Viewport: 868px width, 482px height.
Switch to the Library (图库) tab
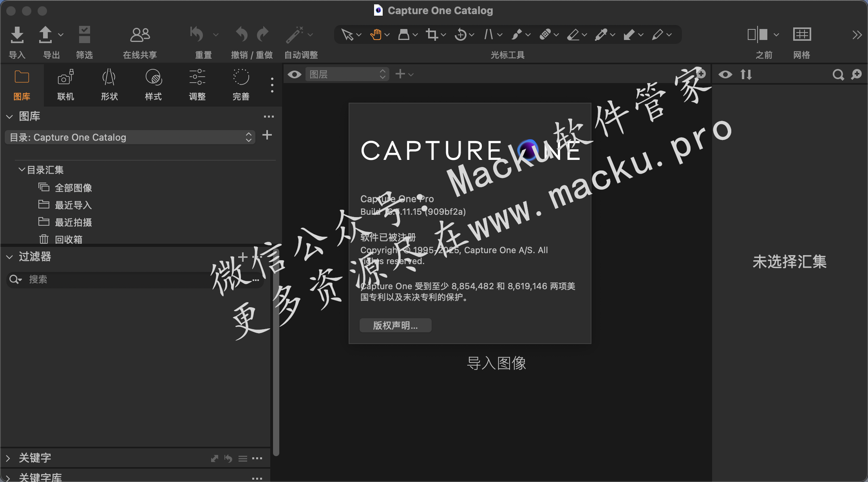tap(22, 85)
